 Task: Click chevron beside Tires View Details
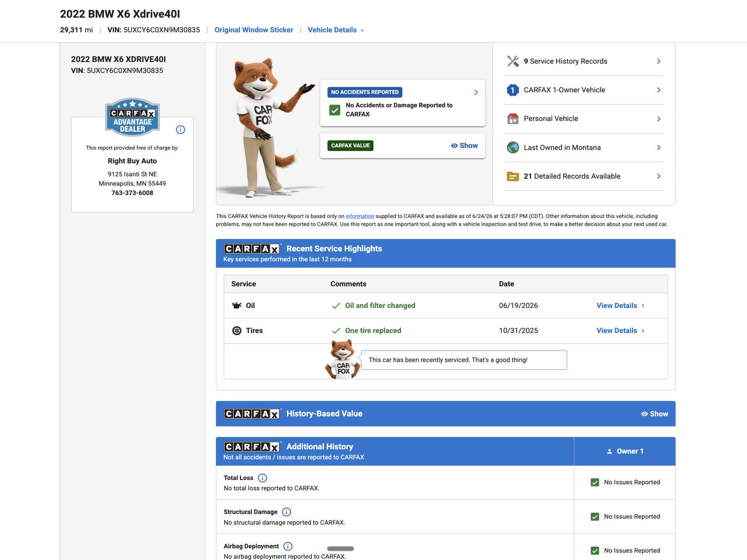point(643,331)
